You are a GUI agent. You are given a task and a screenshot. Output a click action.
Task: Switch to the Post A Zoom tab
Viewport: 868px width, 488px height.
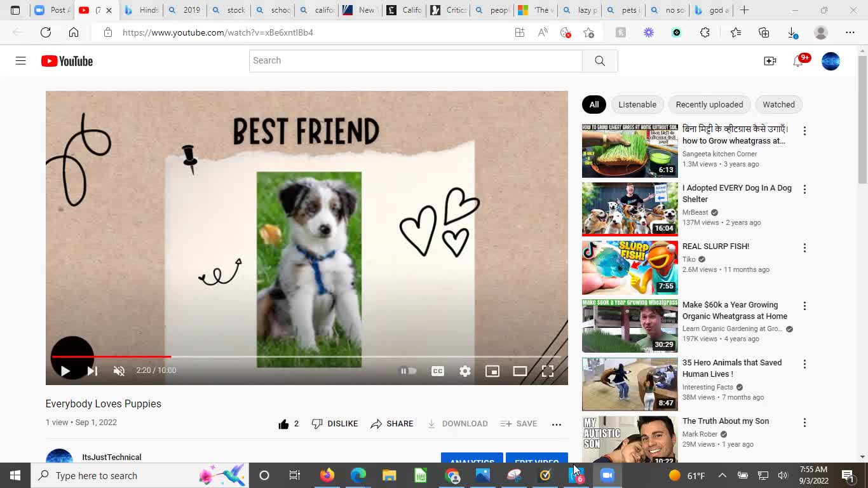pos(52,10)
